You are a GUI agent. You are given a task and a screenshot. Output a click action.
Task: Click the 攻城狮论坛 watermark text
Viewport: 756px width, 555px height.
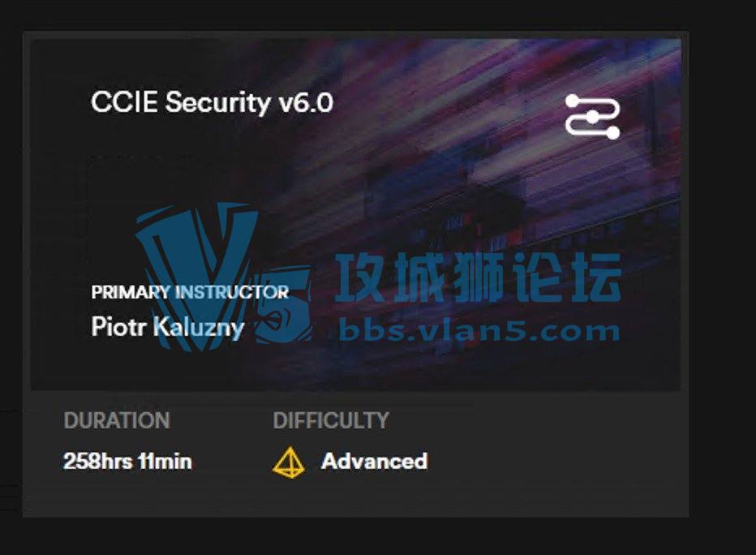tap(478, 277)
